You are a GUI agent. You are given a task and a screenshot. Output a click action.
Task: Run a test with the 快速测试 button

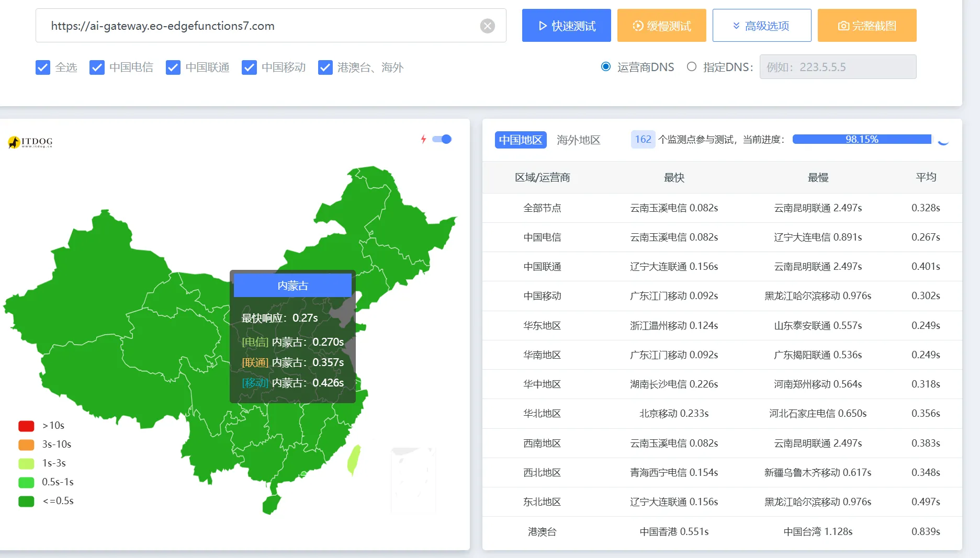coord(566,25)
